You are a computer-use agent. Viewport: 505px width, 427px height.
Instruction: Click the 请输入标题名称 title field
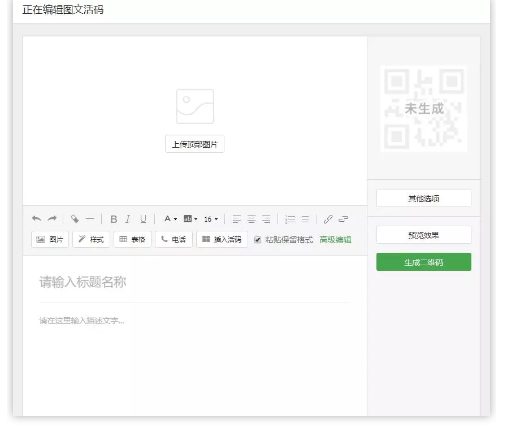(195, 282)
